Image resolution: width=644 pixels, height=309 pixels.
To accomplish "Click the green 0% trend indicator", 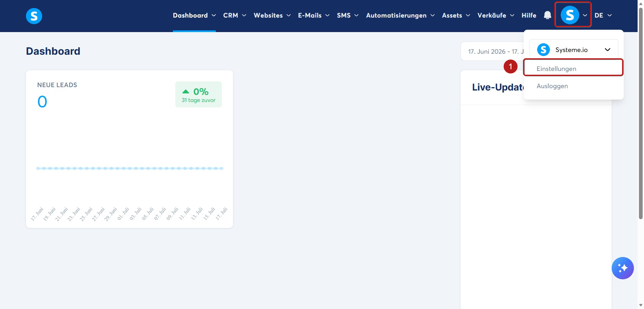I will point(199,95).
